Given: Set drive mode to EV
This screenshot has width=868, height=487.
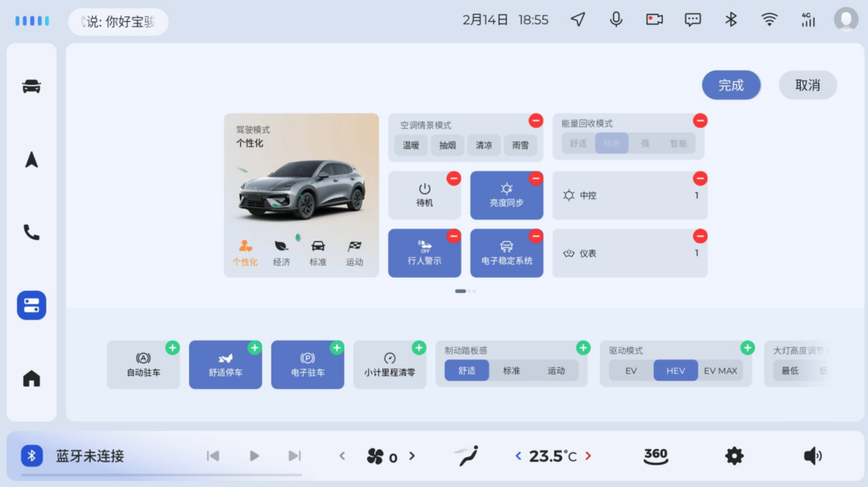Looking at the screenshot, I should pos(631,371).
